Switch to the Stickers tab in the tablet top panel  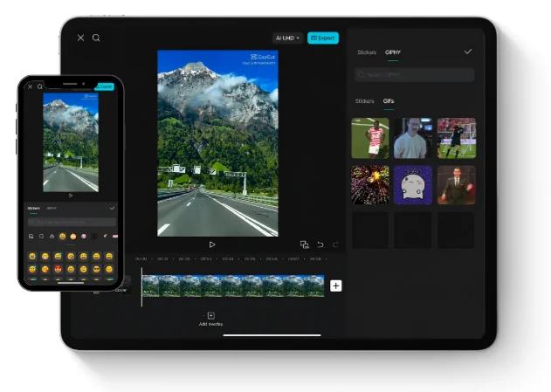[x=367, y=52]
